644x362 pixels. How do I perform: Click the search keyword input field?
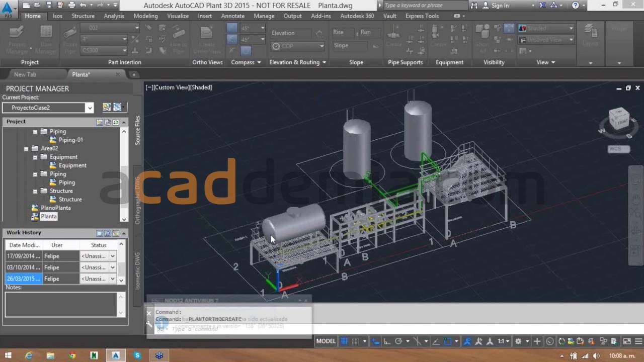426,6
